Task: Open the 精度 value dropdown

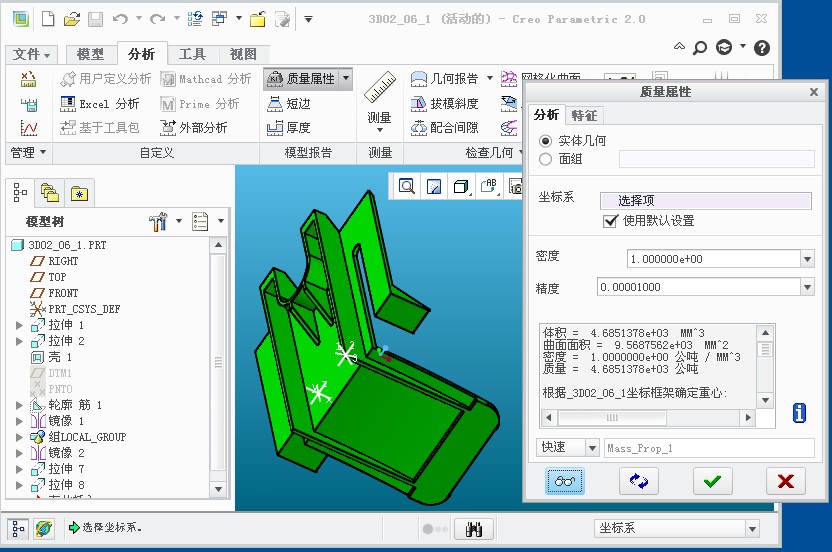Action: (807, 288)
